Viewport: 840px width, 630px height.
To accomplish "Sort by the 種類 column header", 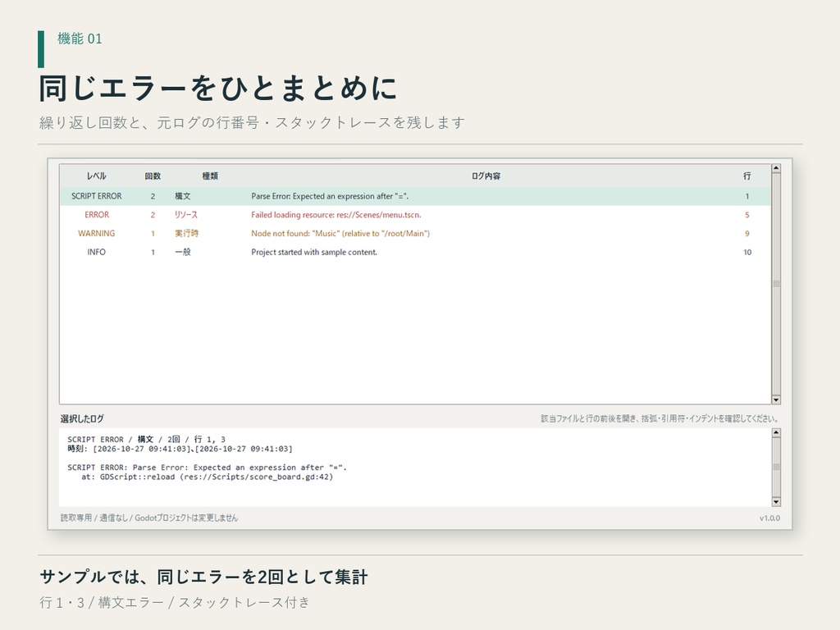I will (210, 176).
